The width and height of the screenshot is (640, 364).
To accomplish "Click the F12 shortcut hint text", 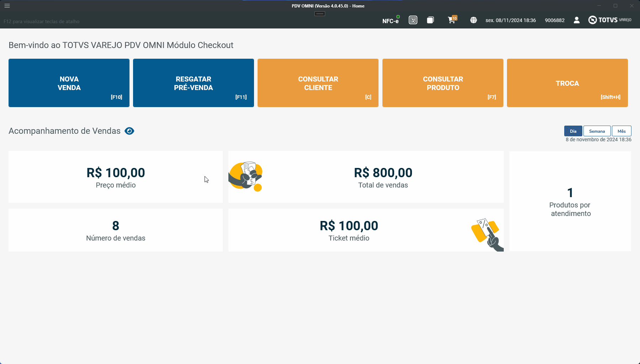I will pyautogui.click(x=41, y=21).
